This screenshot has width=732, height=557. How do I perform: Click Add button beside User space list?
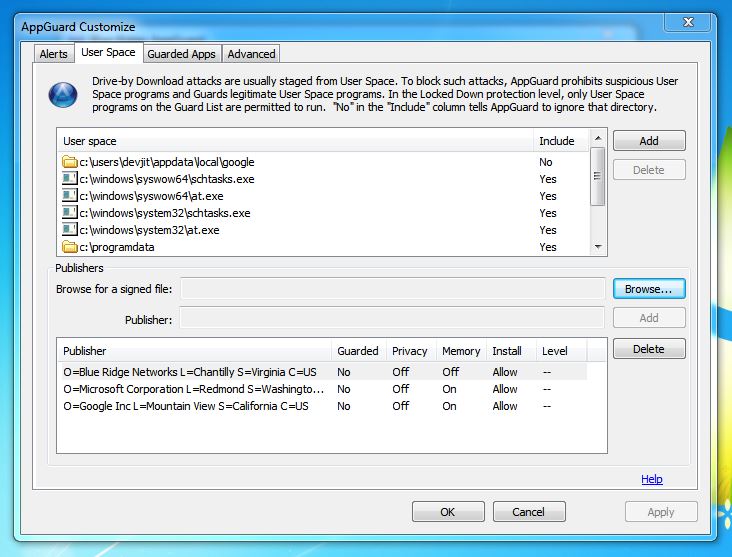[649, 141]
